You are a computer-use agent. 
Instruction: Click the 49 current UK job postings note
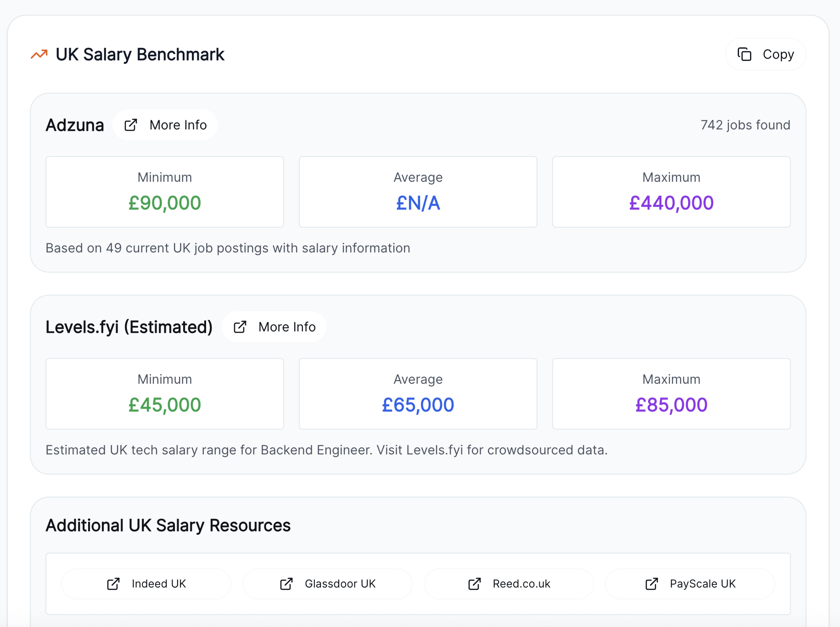(228, 248)
